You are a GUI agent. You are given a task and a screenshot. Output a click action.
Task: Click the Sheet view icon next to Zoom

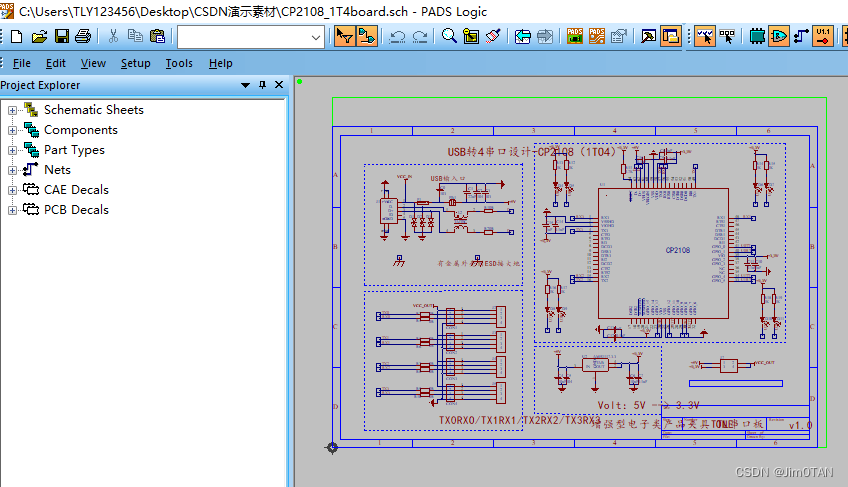[471, 36]
